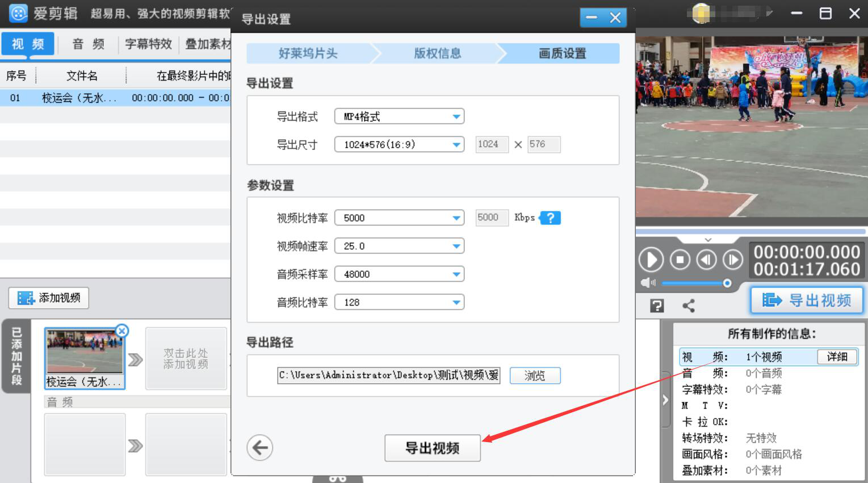The height and width of the screenshot is (483, 868).
Task: Click the user avatar in title bar
Action: pos(702,13)
